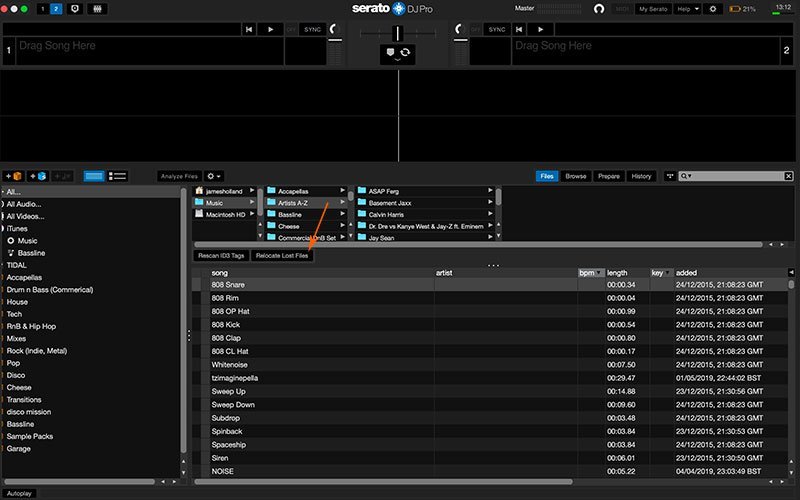This screenshot has width=800, height=500.
Task: Click the Analyze Files button
Action: 179,176
